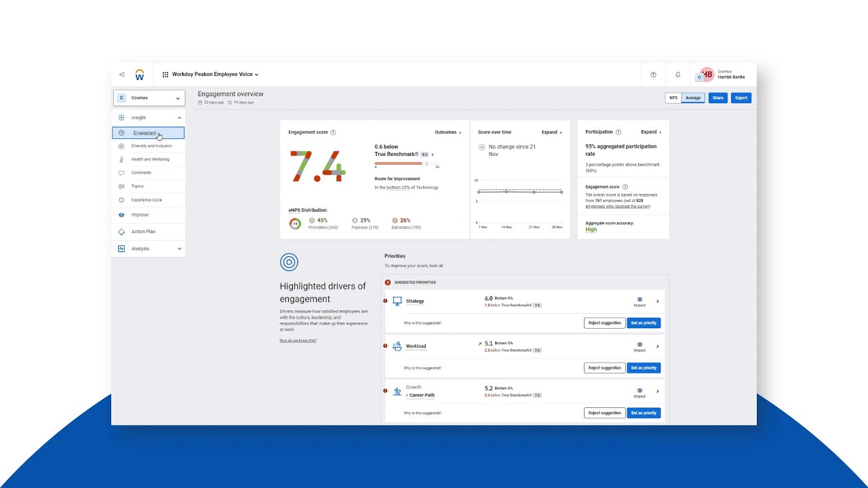The width and height of the screenshot is (868, 488).
Task: Click the Export button
Action: [741, 98]
